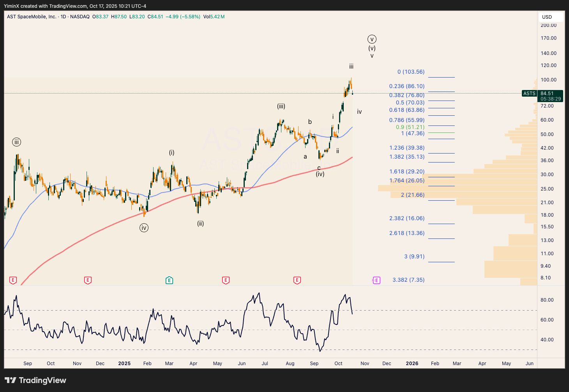
Task: Select the Fibonacci label 1.236 (39.38)
Action: pos(407,148)
